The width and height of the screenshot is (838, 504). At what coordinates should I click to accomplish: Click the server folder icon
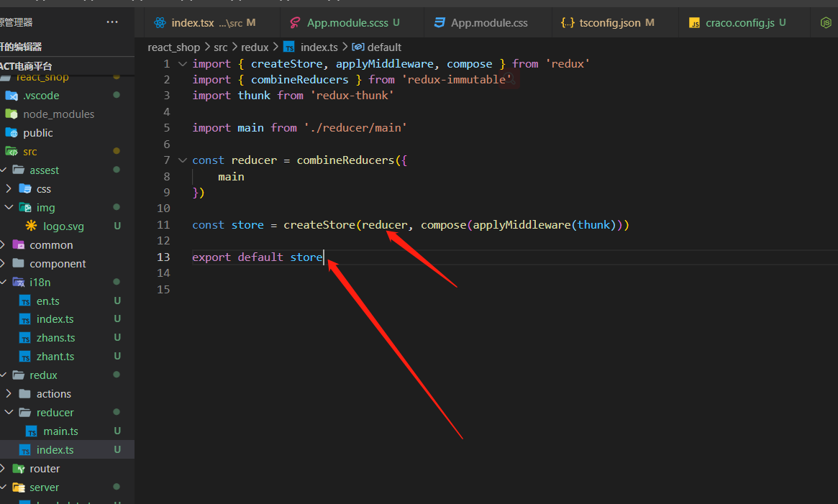click(x=18, y=487)
